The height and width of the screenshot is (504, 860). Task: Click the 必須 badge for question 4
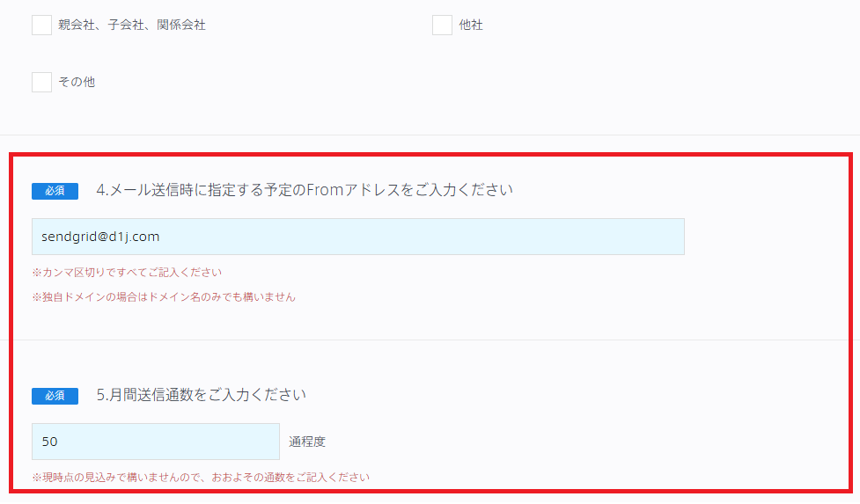pyautogui.click(x=55, y=191)
